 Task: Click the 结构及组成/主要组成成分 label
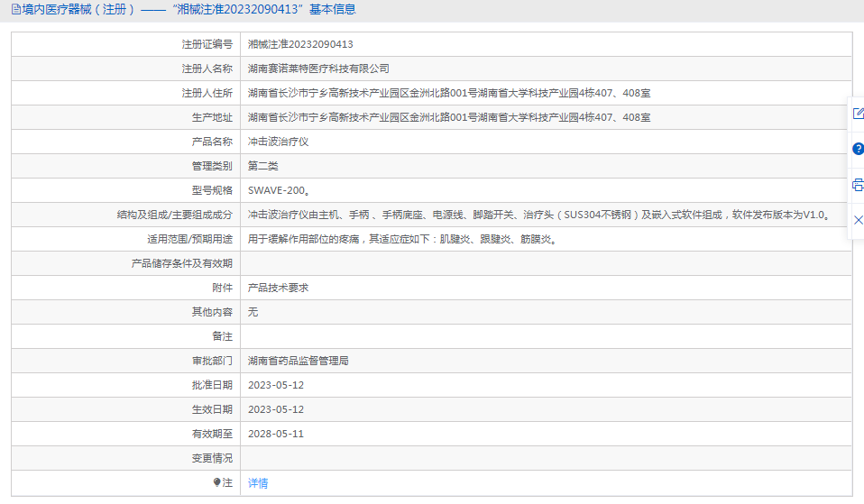175,215
